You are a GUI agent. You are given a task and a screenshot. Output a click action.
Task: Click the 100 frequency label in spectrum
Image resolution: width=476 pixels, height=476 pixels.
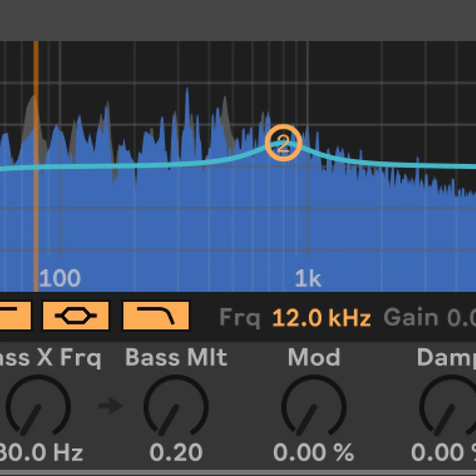(x=60, y=278)
